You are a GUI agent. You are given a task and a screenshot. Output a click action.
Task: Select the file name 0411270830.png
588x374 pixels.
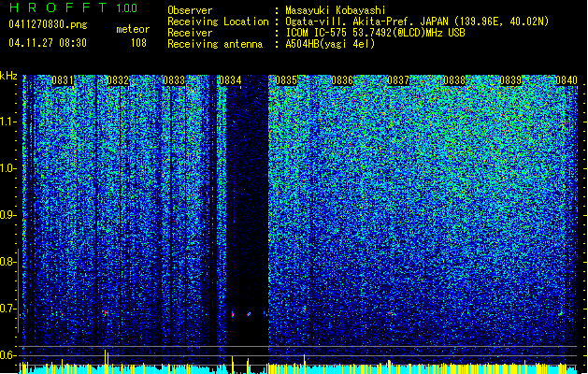coord(48,24)
